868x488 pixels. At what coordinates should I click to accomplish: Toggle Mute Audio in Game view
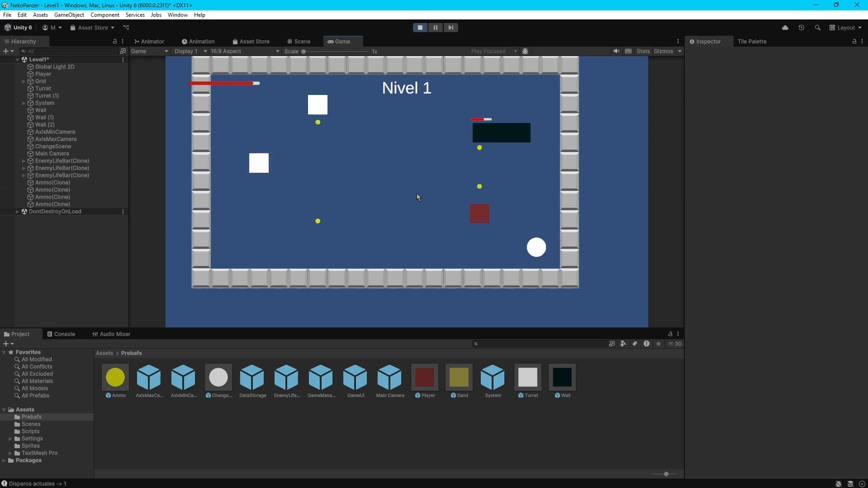(x=616, y=51)
